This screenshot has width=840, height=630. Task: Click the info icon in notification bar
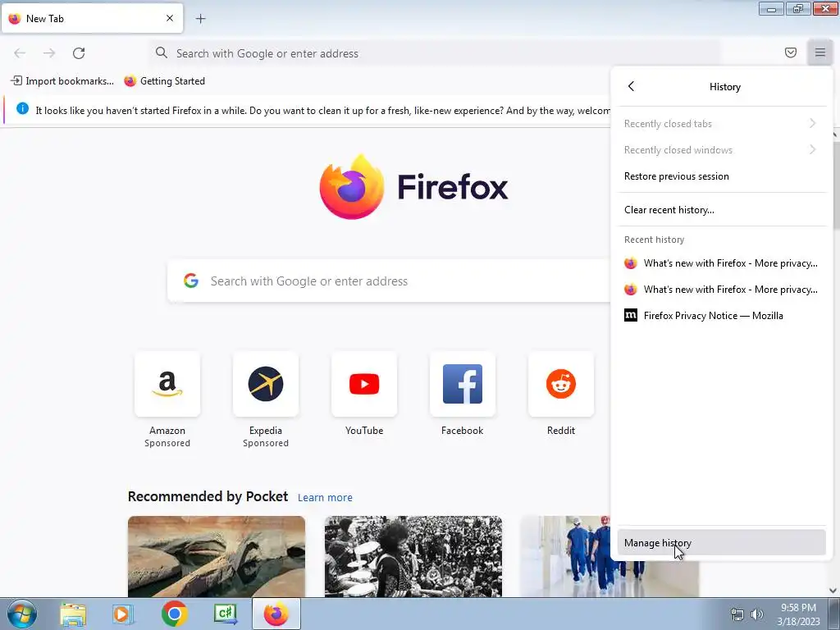[22, 108]
